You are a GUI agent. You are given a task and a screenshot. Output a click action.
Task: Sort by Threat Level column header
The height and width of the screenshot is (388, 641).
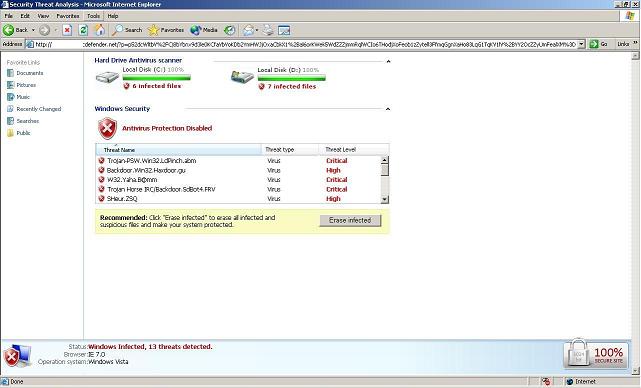click(x=354, y=150)
